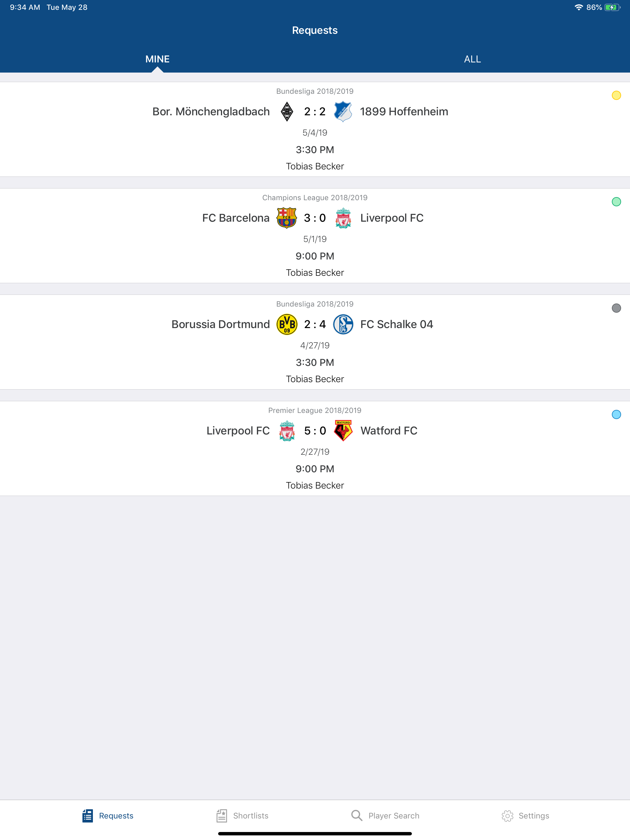630x840 pixels.
Task: Go to Requests in bottom bar
Action: click(x=108, y=816)
